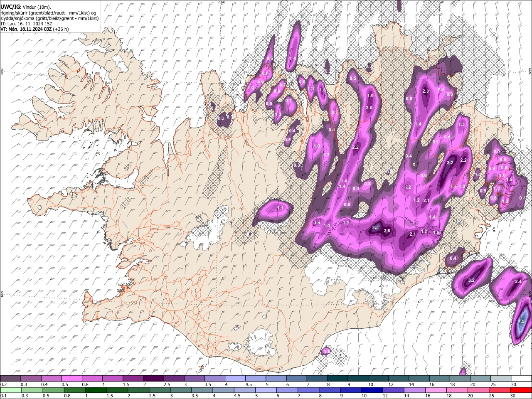
Task: Select the bright pink 0.5 snow legend swatch
Action: click(71, 378)
